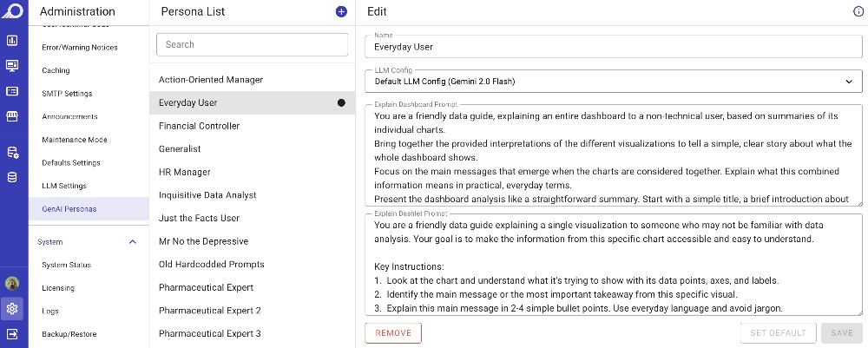Click the Save button
This screenshot has width=868, height=348.
[841, 333]
